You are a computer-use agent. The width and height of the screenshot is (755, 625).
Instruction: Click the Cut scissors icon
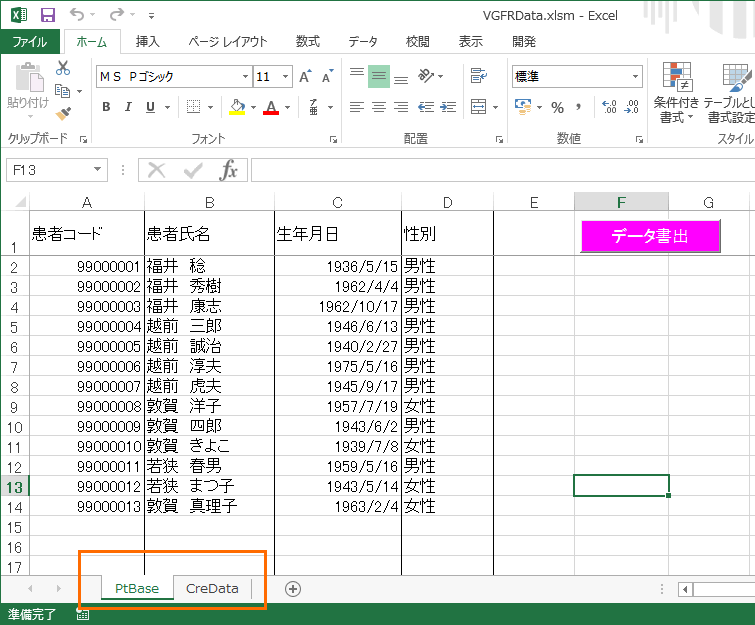(x=63, y=68)
